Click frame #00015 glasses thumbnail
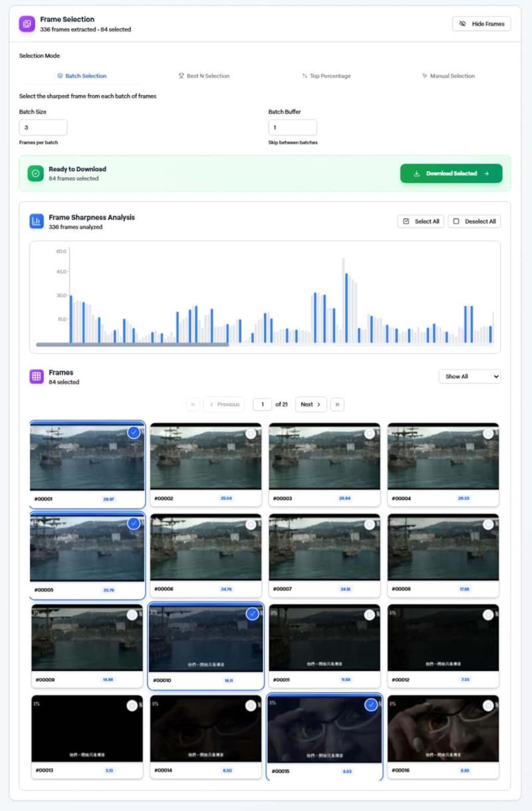 [325, 730]
